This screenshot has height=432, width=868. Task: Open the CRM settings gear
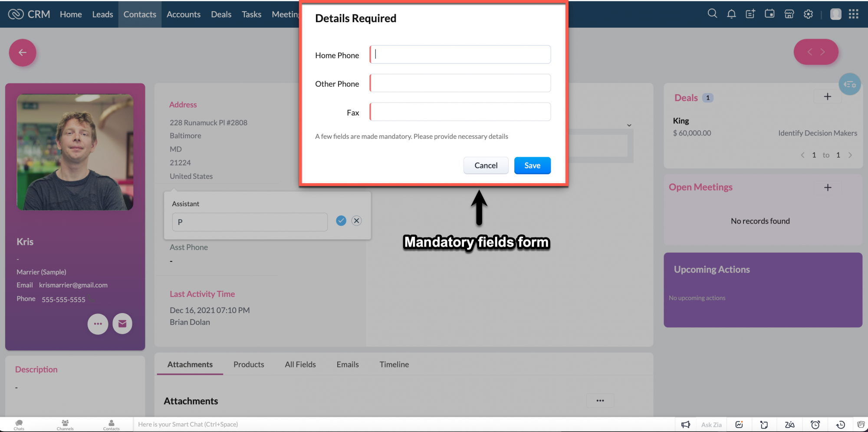[x=808, y=13]
